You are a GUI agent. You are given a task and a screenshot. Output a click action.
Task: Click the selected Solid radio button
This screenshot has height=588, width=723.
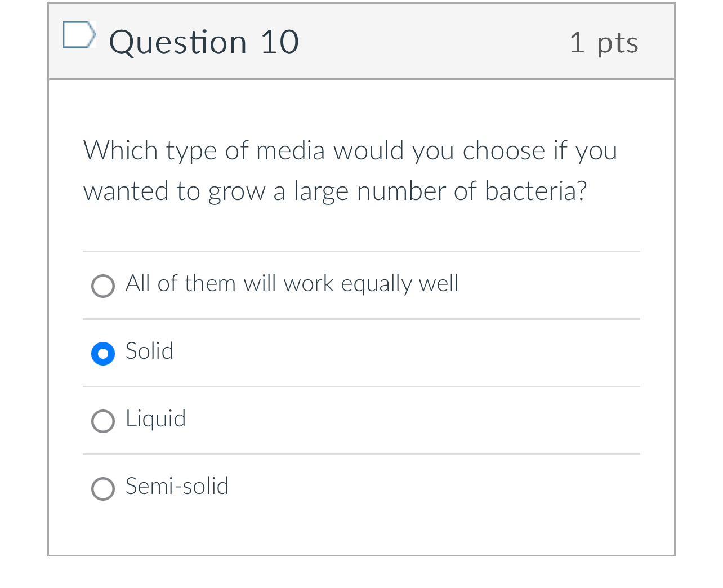coord(103,354)
